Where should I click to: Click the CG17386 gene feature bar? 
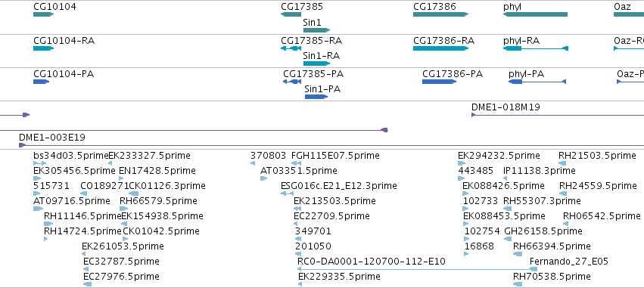coord(440,14)
